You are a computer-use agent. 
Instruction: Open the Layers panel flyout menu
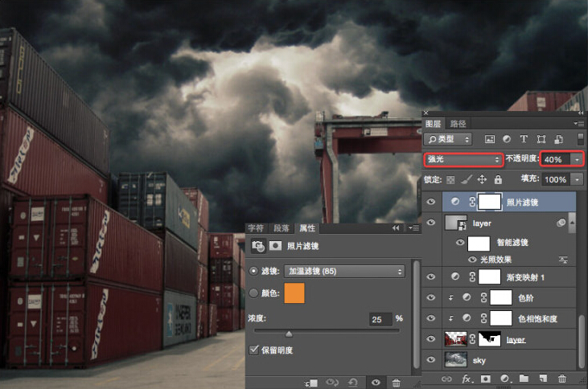click(x=579, y=124)
